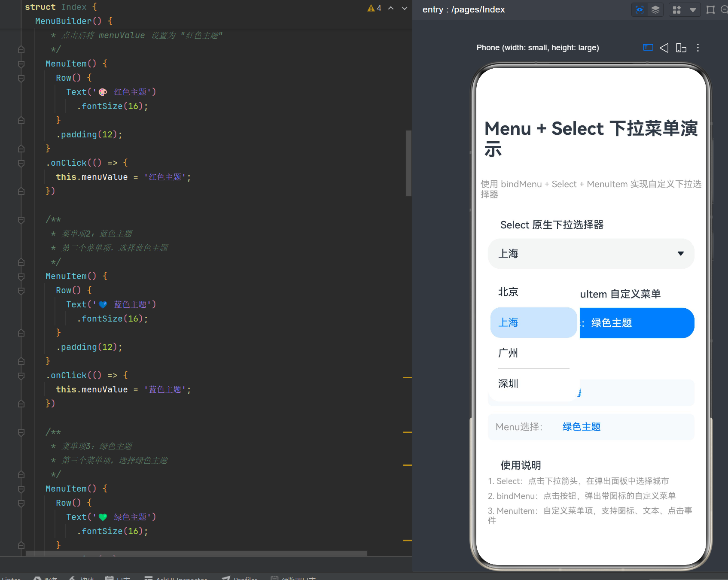Click the blue 绿色主题 button
This screenshot has width=728, height=580.
[x=637, y=323]
